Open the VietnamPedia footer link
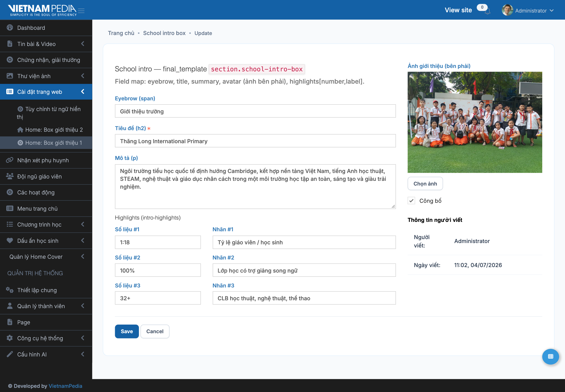This screenshot has width=565, height=392. 65,386
